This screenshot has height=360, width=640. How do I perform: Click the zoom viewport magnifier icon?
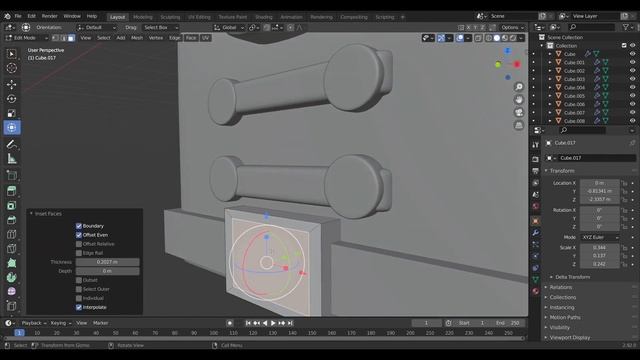(519, 87)
